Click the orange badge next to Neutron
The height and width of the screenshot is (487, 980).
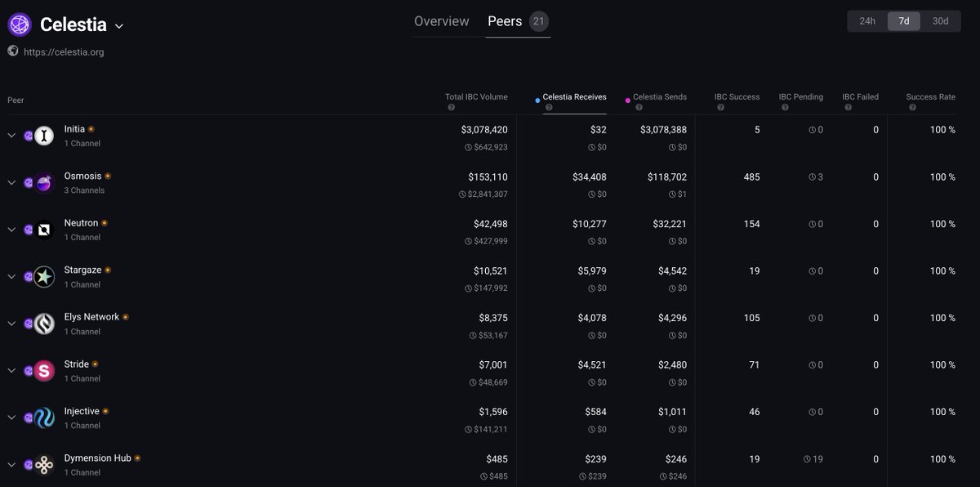pos(105,223)
